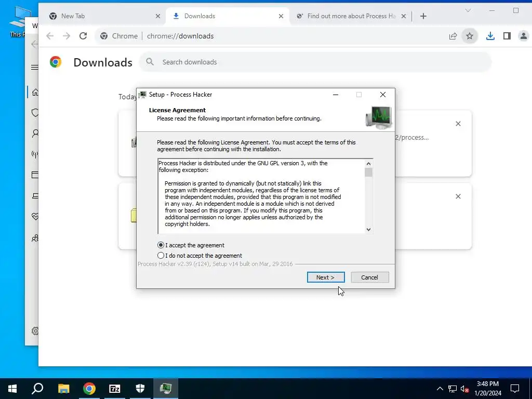Remove first download entry with X
The width and height of the screenshot is (532, 399).
tap(458, 124)
